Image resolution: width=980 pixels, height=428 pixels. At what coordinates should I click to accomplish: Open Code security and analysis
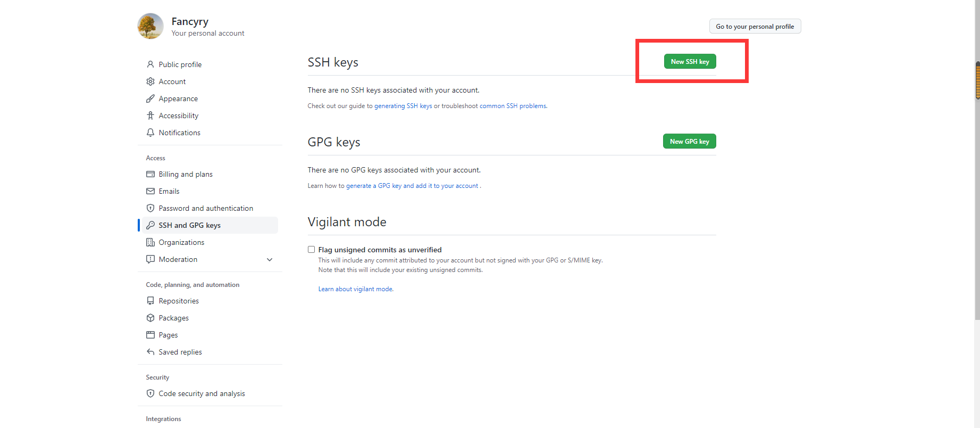pos(210,393)
